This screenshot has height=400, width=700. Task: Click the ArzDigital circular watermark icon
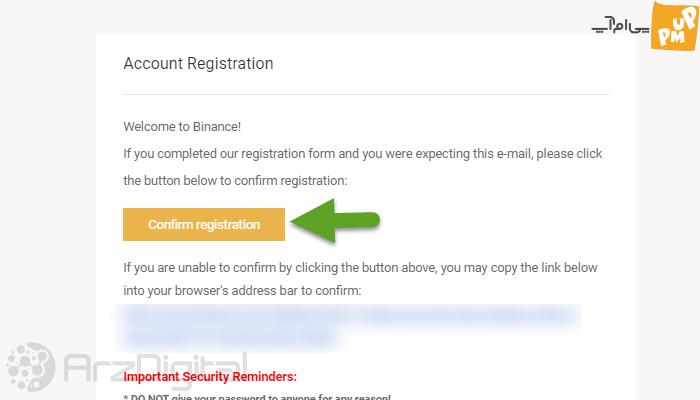tap(30, 366)
